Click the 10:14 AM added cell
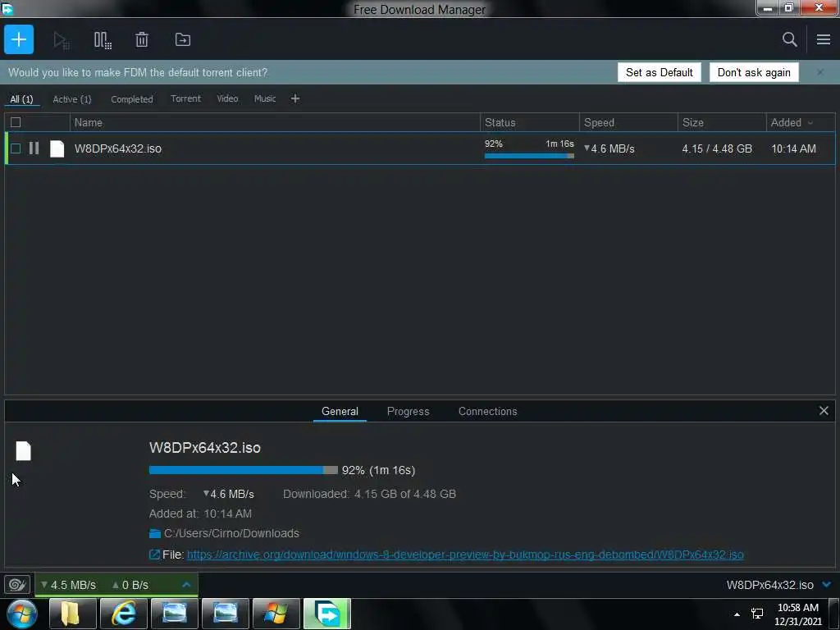This screenshot has width=840, height=630. (793, 148)
